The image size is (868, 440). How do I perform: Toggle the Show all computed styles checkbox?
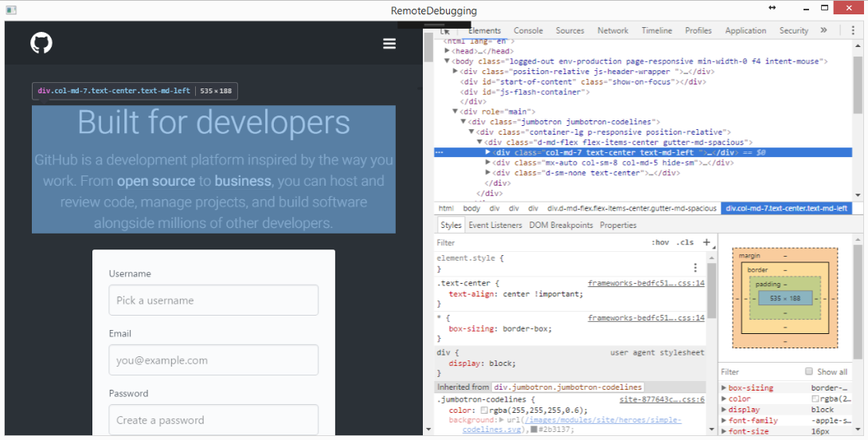pyautogui.click(x=809, y=371)
